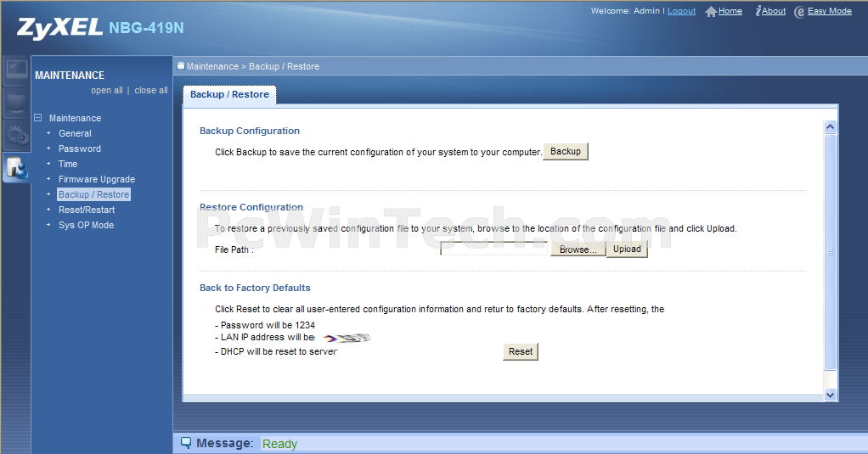The height and width of the screenshot is (454, 868).
Task: Click the 'Restore Configuration' heading
Action: (251, 207)
